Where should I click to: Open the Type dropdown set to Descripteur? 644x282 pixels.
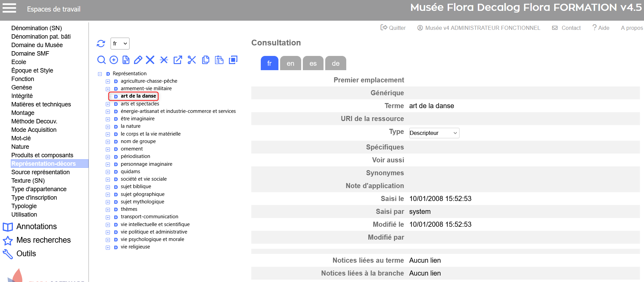pos(434,133)
